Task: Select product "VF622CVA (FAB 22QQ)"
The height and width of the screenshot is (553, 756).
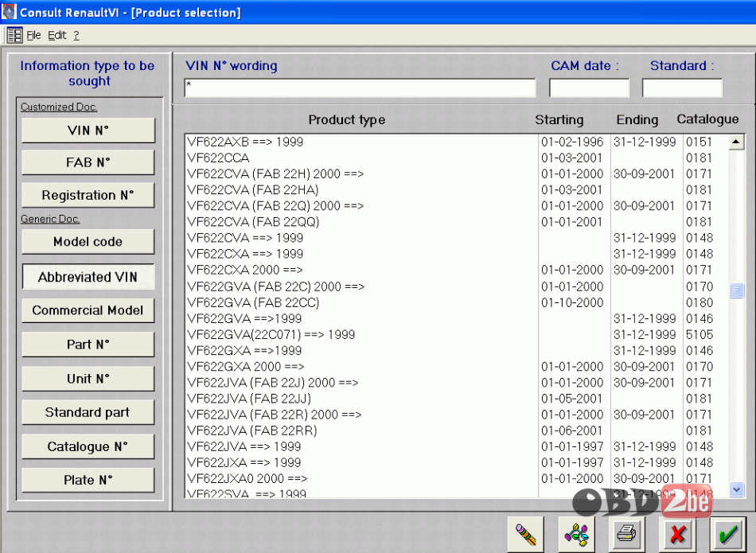Action: coord(457,222)
